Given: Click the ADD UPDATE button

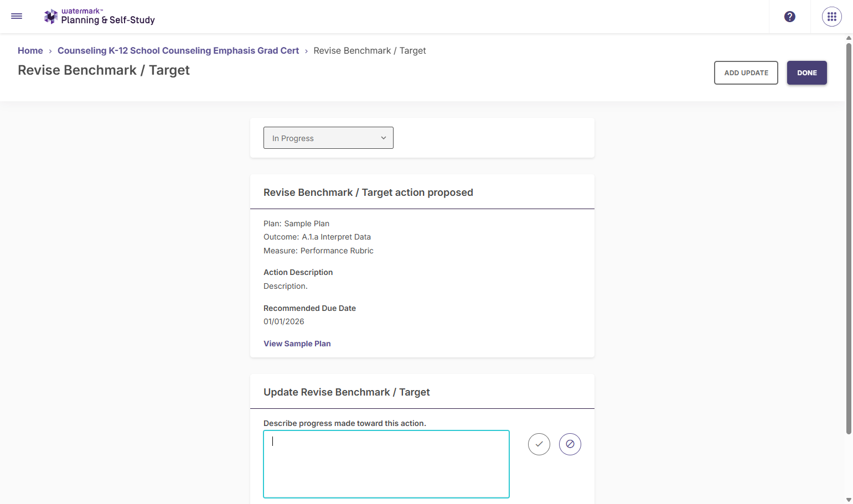Looking at the screenshot, I should pos(746,72).
